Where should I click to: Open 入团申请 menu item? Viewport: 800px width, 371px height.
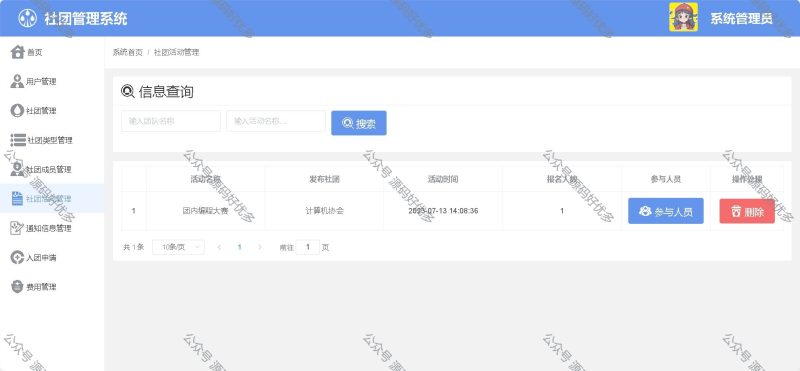pos(52,257)
